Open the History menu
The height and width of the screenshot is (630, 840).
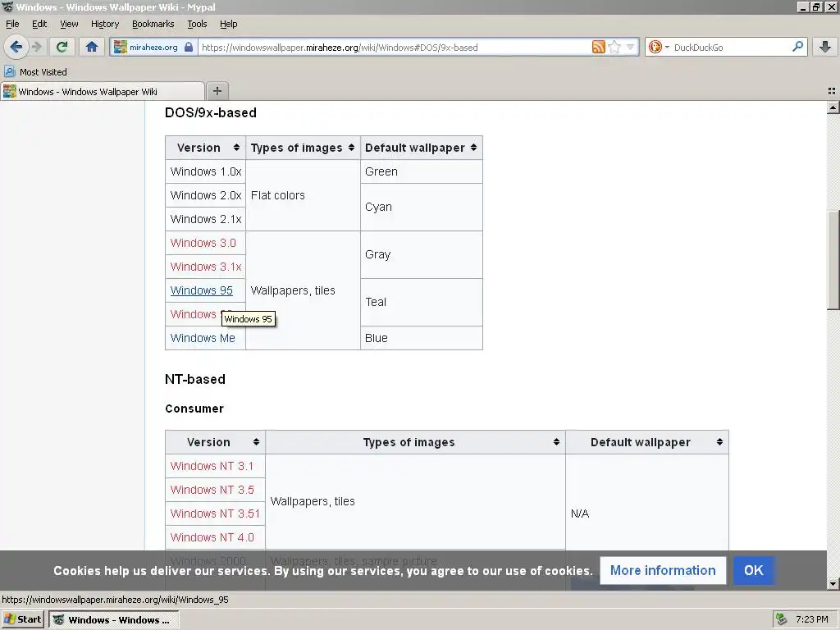[105, 24]
